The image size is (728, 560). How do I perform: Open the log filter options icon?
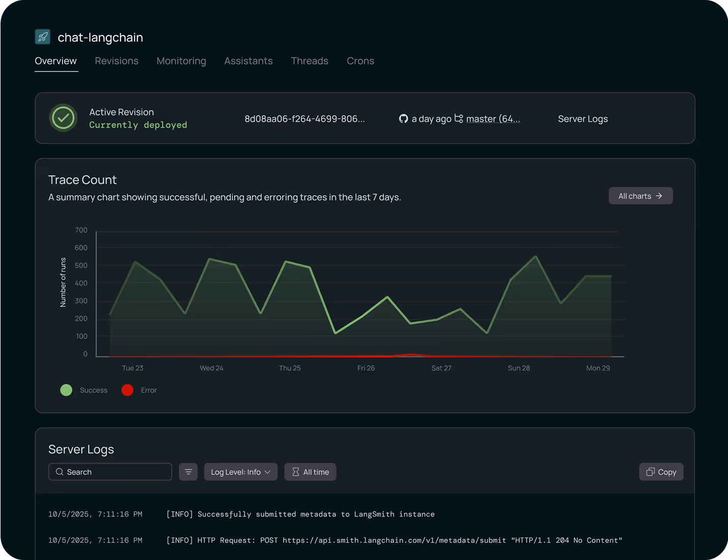(188, 472)
